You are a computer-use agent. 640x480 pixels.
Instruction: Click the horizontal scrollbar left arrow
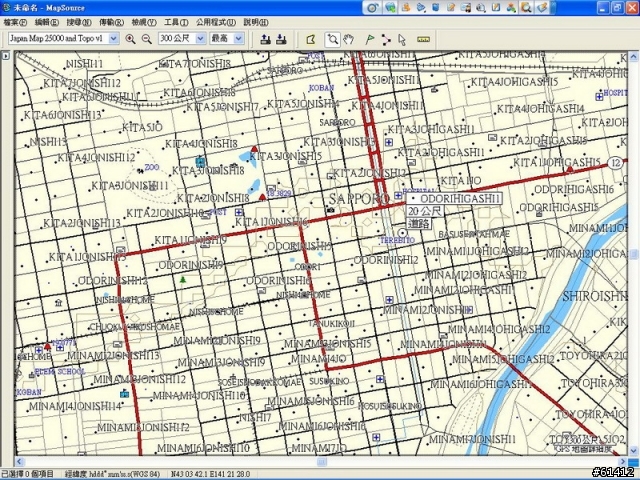tap(19, 462)
